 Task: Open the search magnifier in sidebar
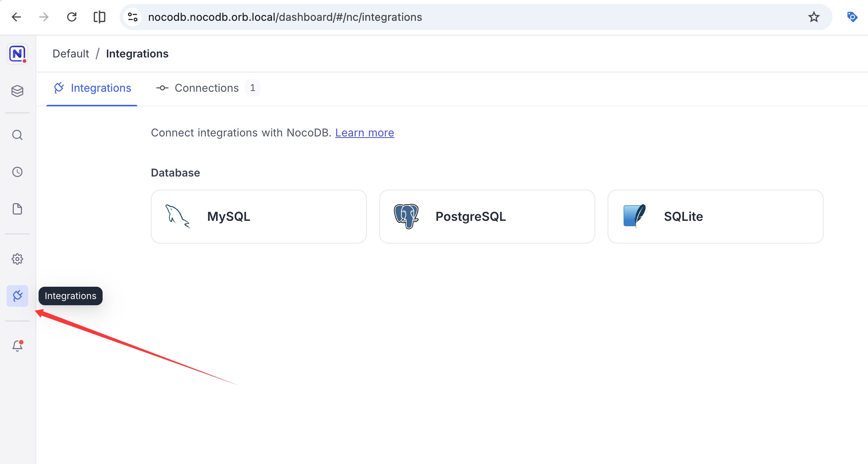pyautogui.click(x=17, y=135)
